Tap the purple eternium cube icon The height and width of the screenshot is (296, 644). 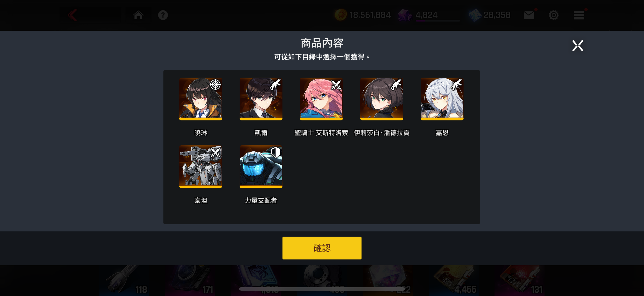(405, 15)
